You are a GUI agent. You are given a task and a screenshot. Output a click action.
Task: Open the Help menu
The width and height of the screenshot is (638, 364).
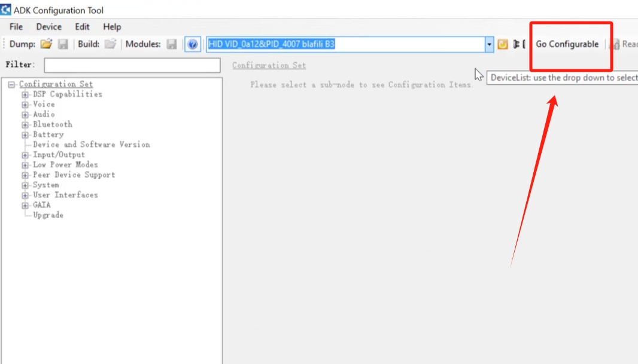112,27
